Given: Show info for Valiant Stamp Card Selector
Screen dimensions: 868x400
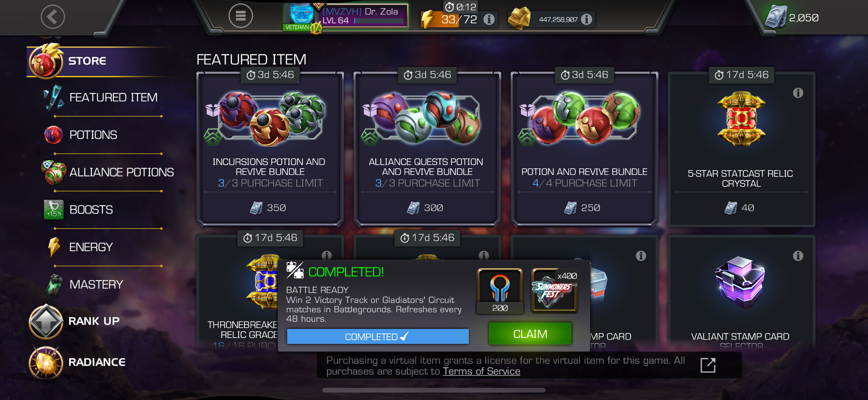Looking at the screenshot, I should pos(798,256).
